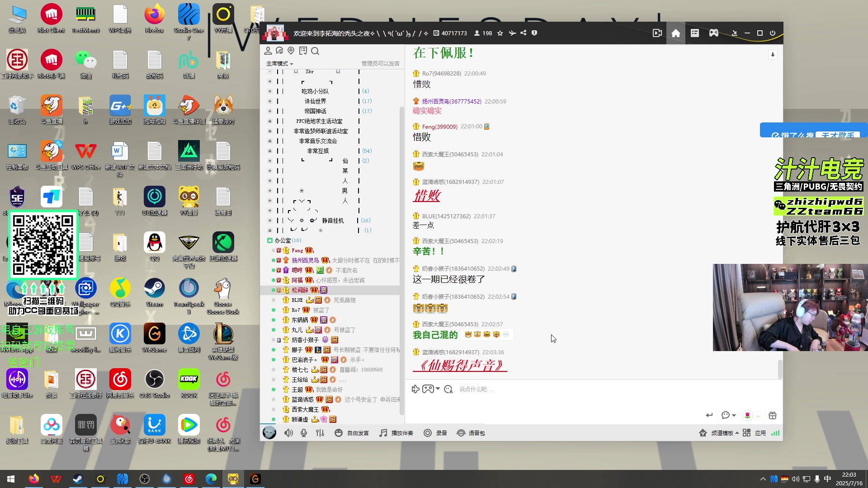Open the chat bubble settings dropdown
This screenshot has height=488, width=868.
click(728, 415)
